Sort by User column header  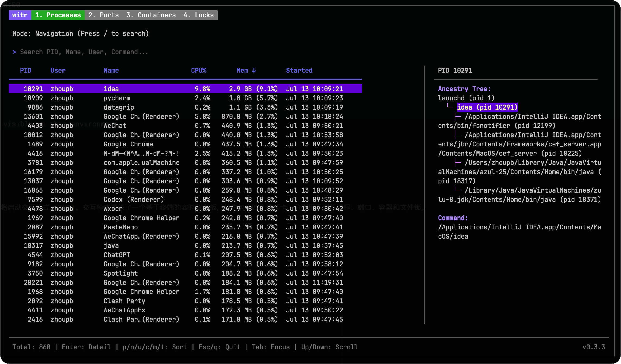[58, 70]
